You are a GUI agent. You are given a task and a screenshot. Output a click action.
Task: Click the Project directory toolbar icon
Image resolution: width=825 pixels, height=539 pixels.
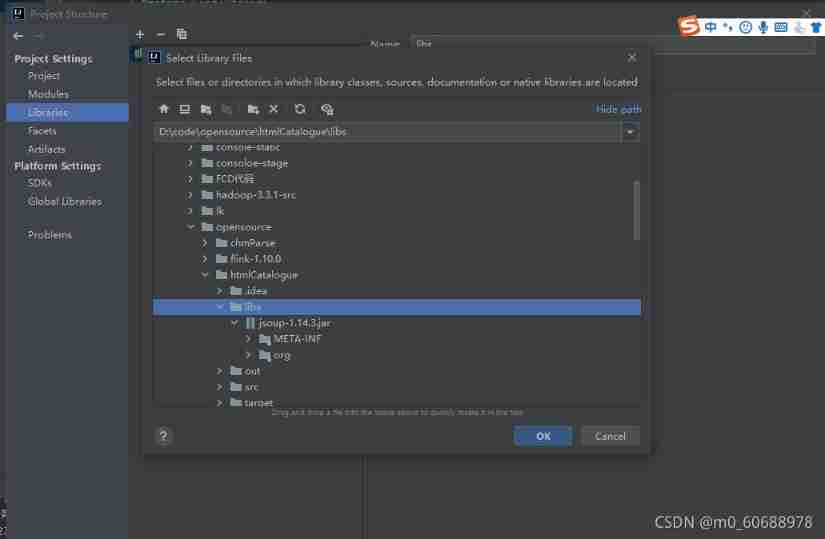(x=206, y=109)
